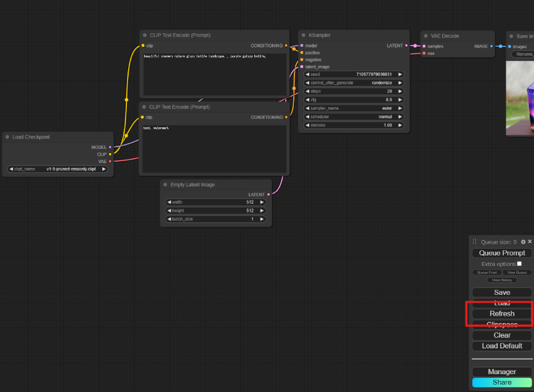Click the gradient Share button

tap(502, 383)
